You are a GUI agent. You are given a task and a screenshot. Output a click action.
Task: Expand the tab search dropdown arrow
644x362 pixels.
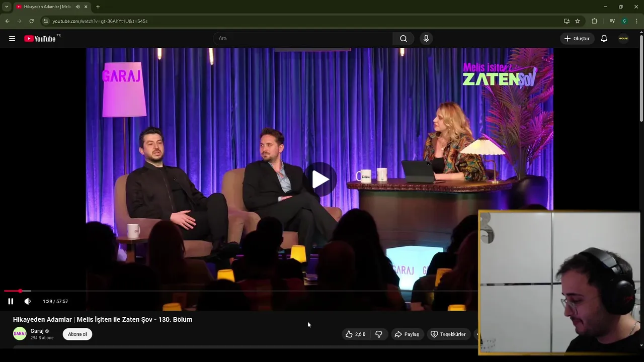pos(7,7)
